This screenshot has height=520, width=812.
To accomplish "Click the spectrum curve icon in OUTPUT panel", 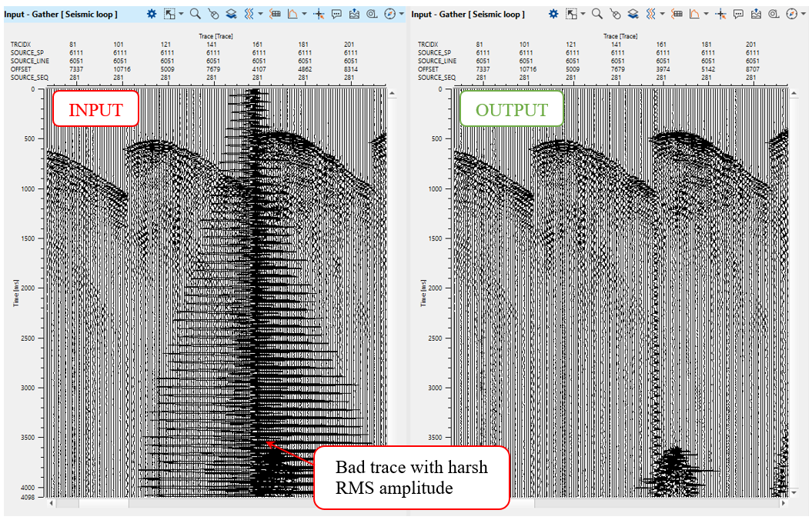I will [694, 14].
